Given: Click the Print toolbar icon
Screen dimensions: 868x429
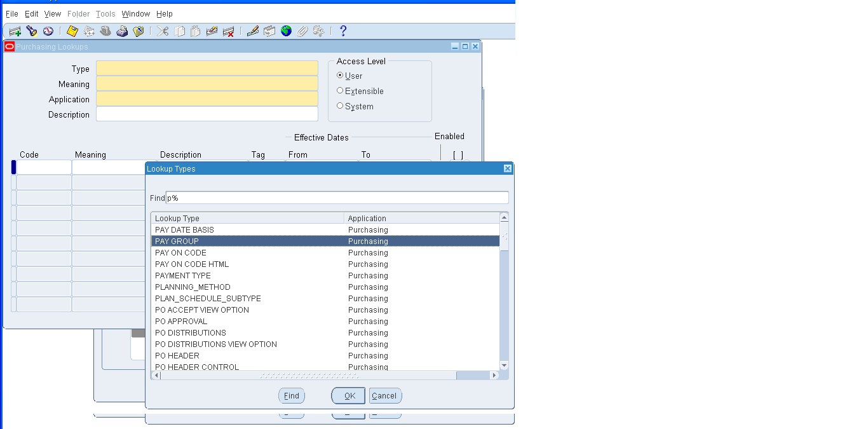Looking at the screenshot, I should click(x=121, y=31).
